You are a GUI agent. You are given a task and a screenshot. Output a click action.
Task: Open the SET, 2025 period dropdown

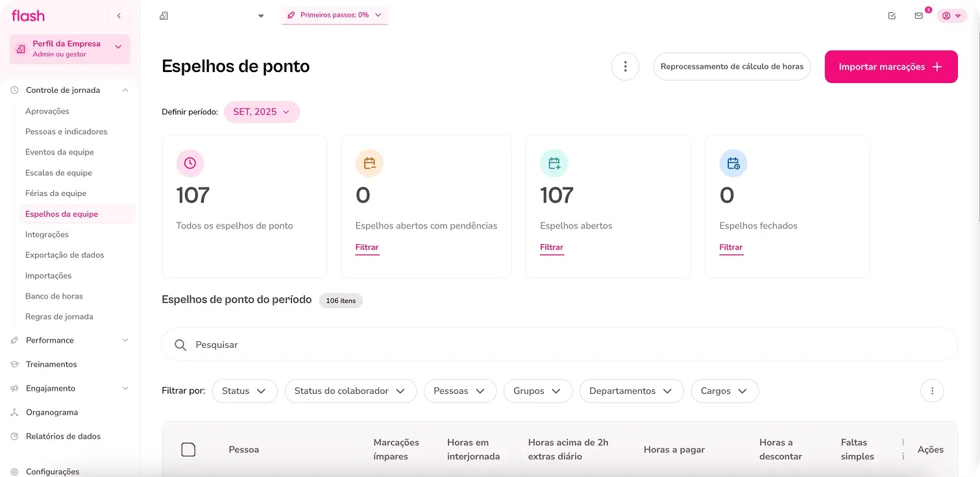[262, 112]
